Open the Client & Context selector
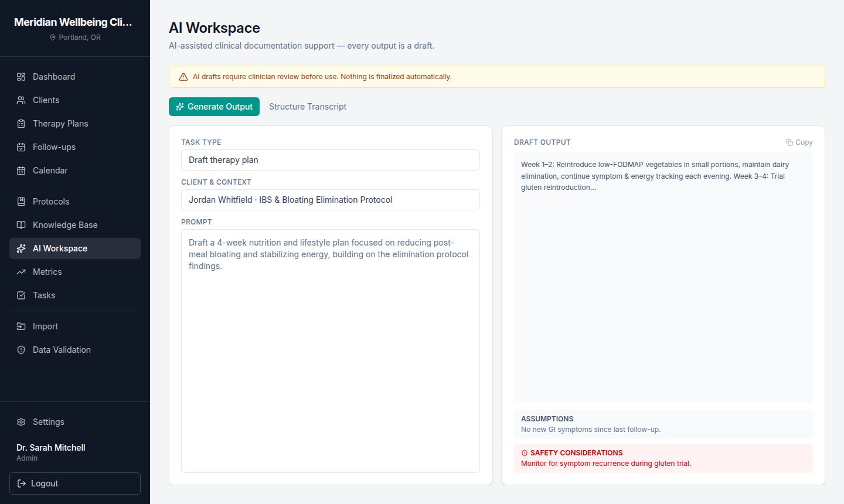The image size is (844, 504). pos(331,200)
